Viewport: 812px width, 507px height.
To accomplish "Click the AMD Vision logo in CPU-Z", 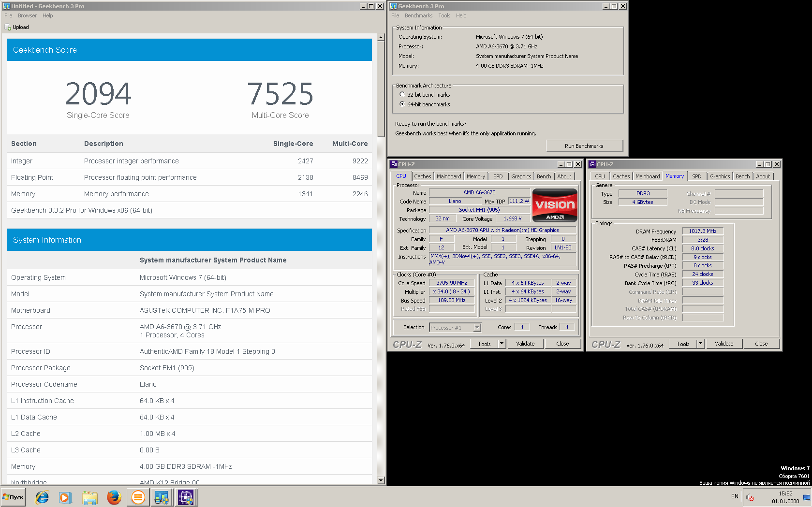I will 555,205.
